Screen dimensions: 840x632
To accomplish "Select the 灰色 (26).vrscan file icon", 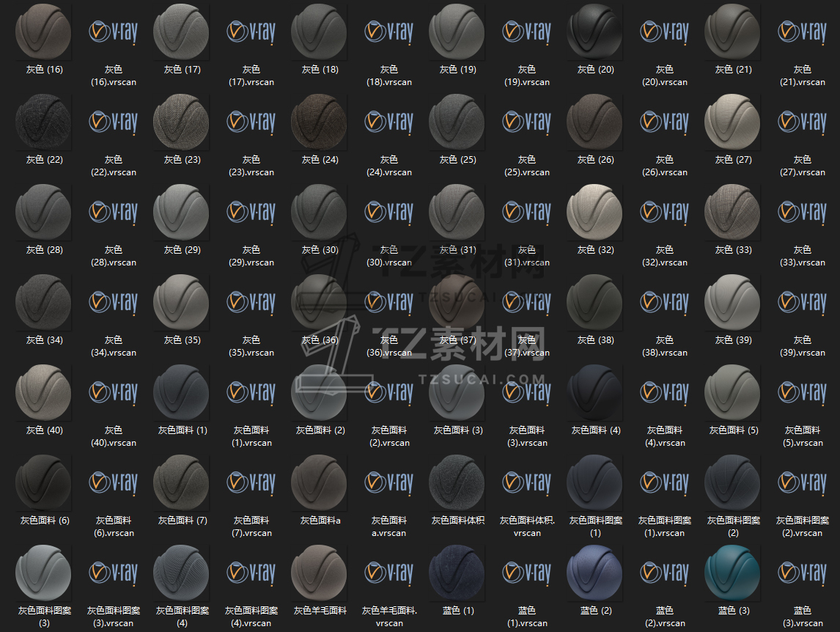I will [664, 122].
